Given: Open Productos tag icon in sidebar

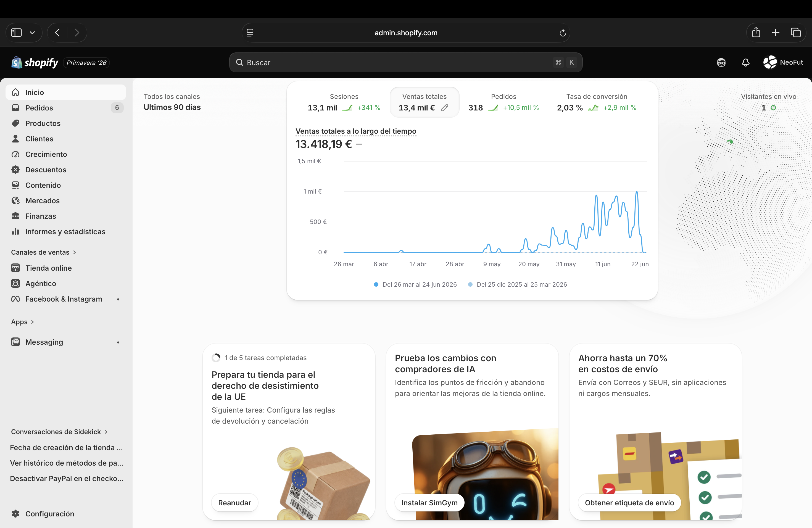Looking at the screenshot, I should (15, 123).
